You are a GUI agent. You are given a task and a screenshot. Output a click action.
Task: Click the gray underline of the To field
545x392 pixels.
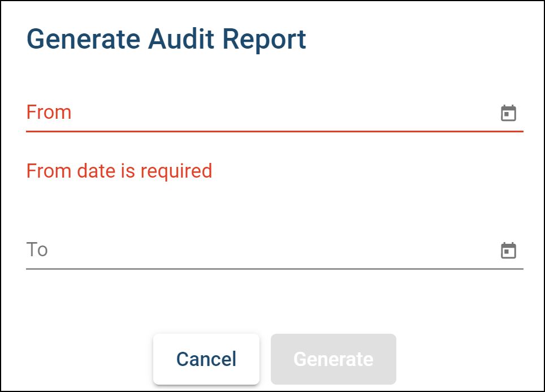click(274, 269)
